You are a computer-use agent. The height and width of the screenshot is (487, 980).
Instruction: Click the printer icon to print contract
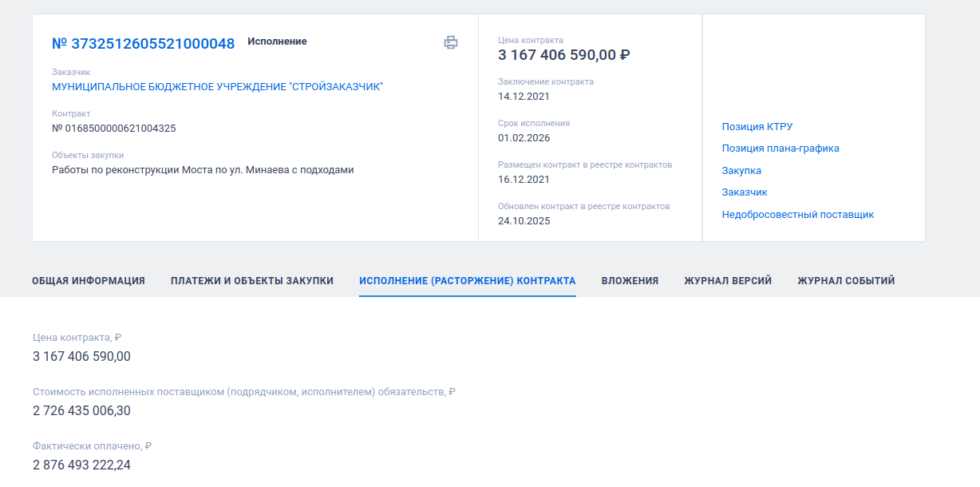pyautogui.click(x=451, y=42)
